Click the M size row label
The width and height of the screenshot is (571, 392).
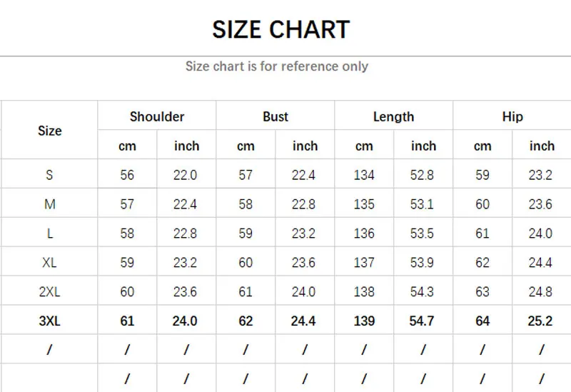click(49, 204)
